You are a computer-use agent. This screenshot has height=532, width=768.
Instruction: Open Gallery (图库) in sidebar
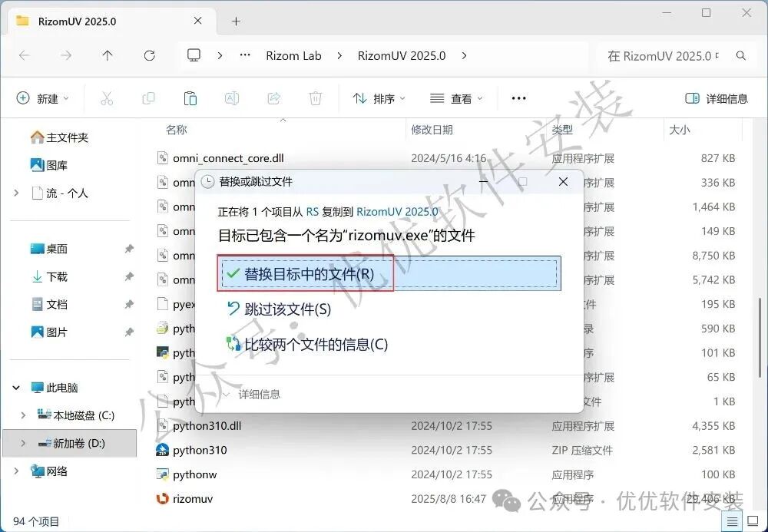(x=49, y=165)
